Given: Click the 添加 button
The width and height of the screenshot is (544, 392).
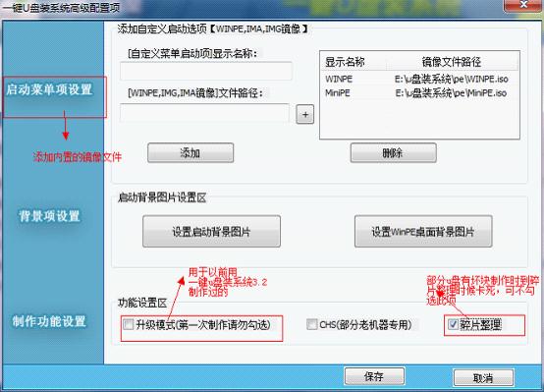Looking at the screenshot, I should (190, 153).
